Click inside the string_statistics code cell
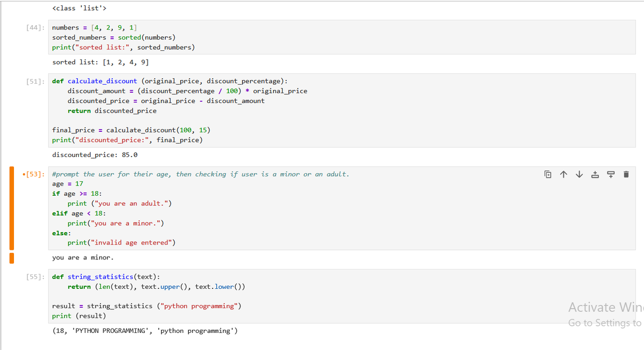 click(343, 296)
